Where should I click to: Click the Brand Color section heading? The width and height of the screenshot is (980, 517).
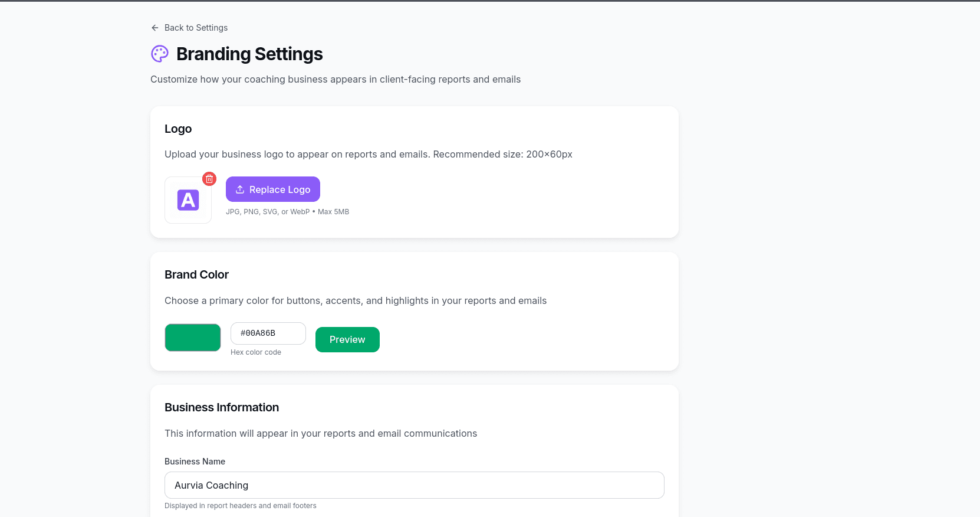(x=196, y=274)
